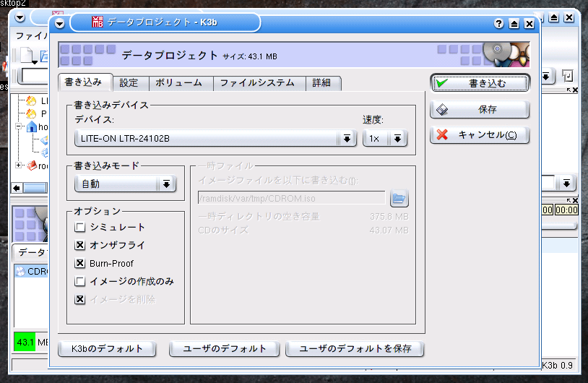Click the new document icon in main window
Viewport: 588px width, 383px height.
pos(27,55)
